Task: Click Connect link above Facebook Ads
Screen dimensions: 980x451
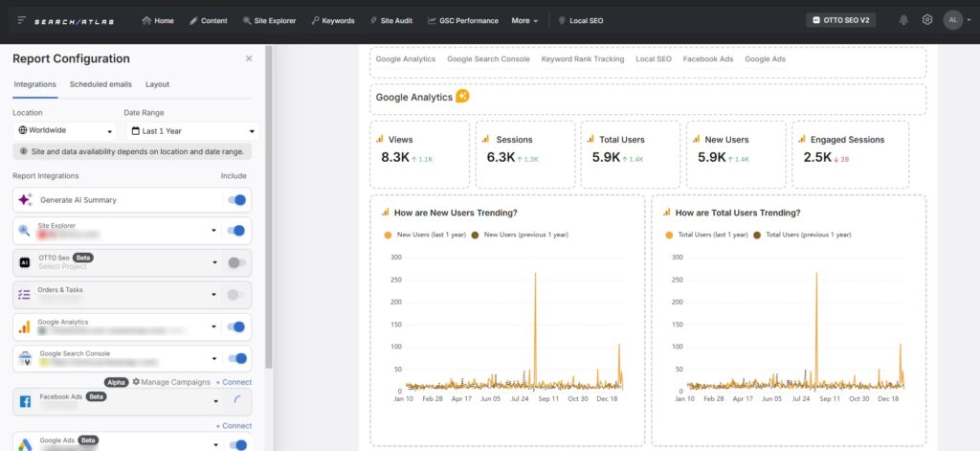Action: click(234, 381)
